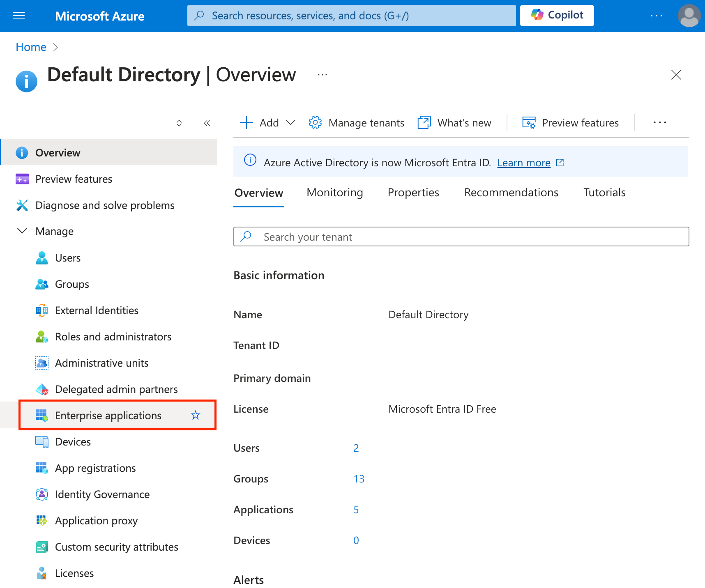Click the user account avatar
Screen dimensions: 705x588
pyautogui.click(x=689, y=16)
